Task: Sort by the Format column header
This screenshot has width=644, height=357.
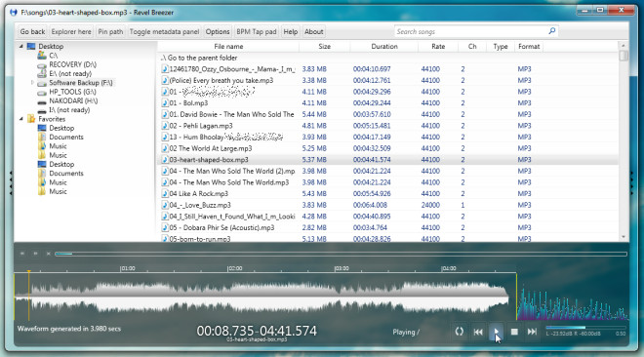Action: 529,47
